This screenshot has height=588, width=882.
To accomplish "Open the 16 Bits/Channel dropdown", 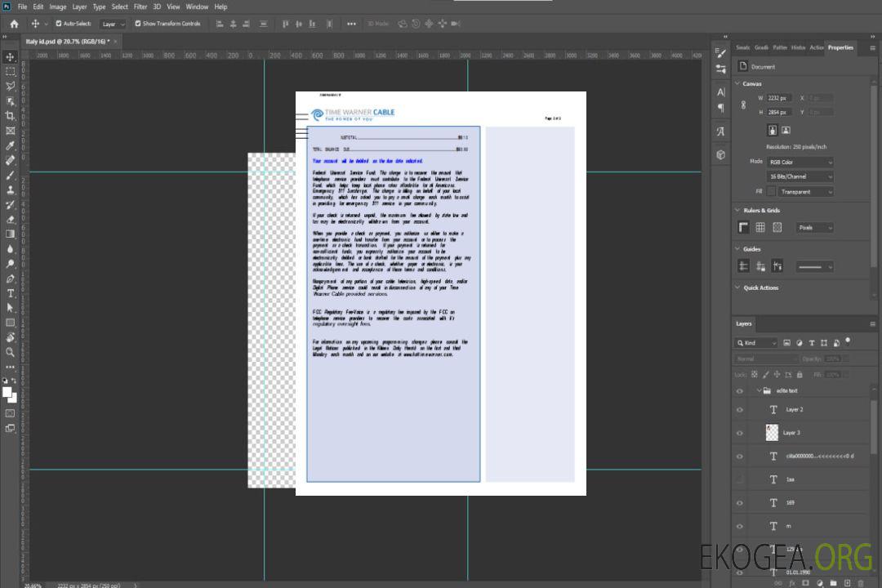I will coord(800,176).
